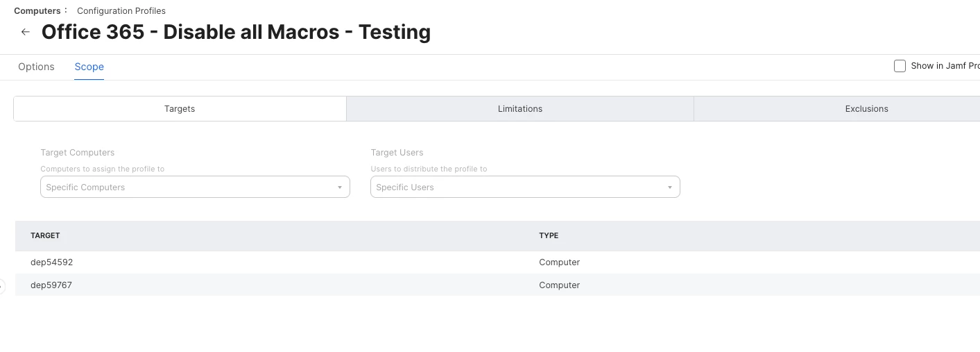The height and width of the screenshot is (352, 980).
Task: Select the dep59767 target row
Action: click(497, 285)
